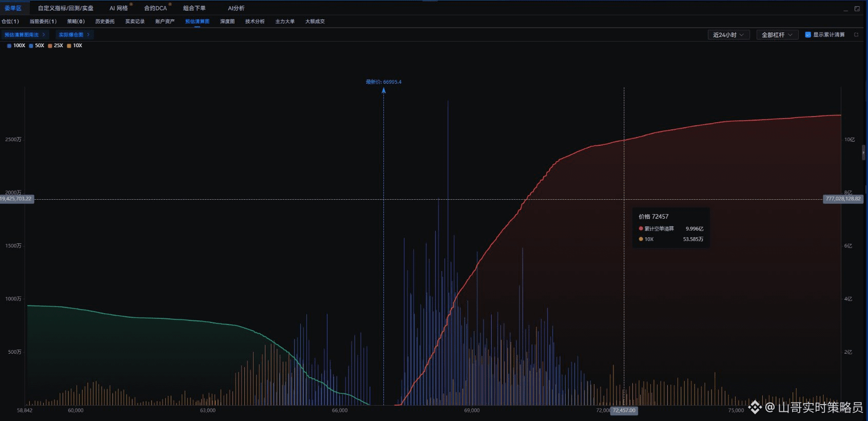Click the 累计空单清算 row in tooltip

point(671,229)
